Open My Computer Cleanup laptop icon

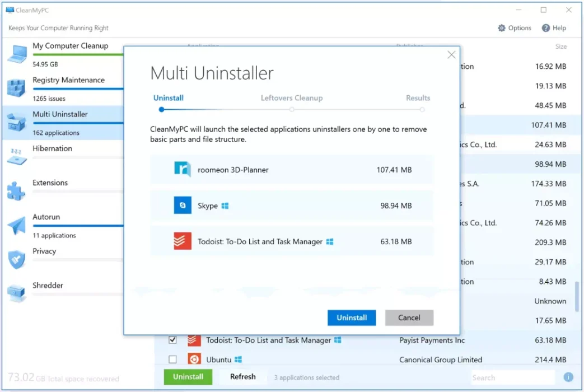pyautogui.click(x=17, y=54)
